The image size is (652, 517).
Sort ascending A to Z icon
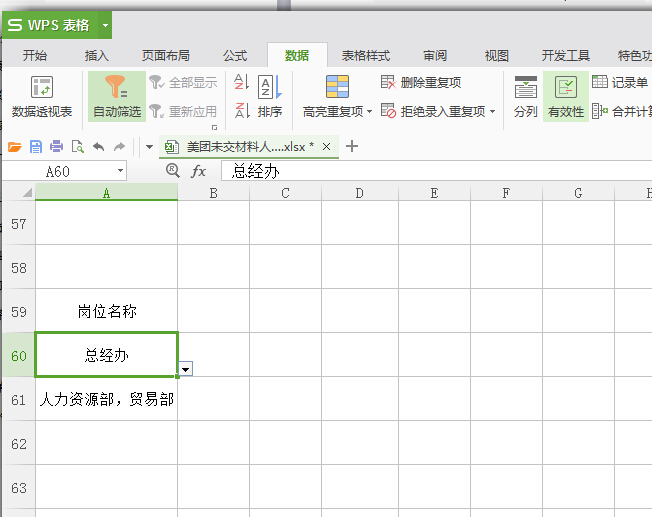click(241, 82)
